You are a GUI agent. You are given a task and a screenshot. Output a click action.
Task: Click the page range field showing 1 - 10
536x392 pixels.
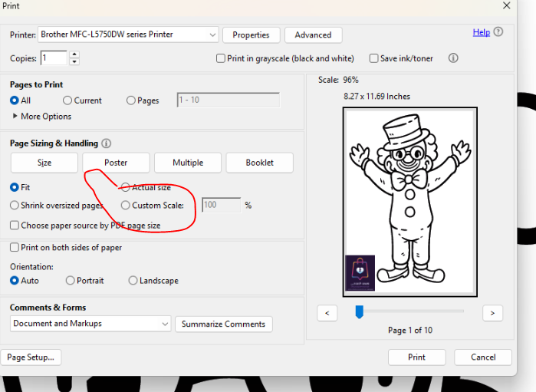(x=229, y=100)
